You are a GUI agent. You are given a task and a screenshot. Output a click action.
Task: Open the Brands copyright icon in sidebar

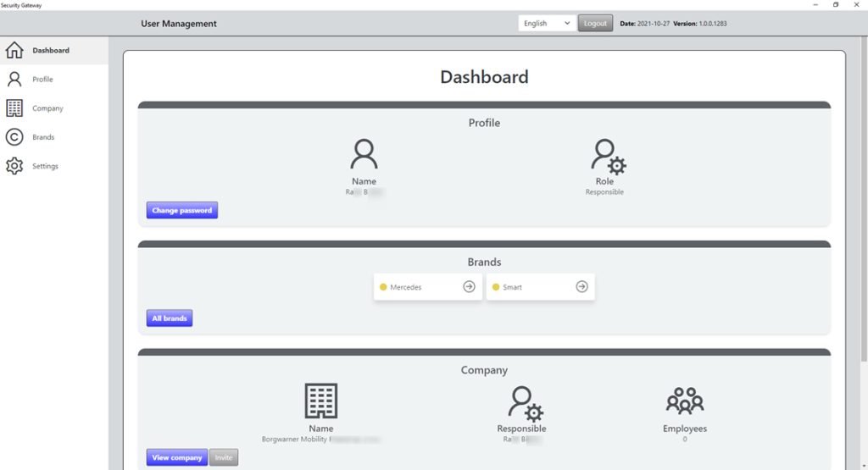pos(14,137)
